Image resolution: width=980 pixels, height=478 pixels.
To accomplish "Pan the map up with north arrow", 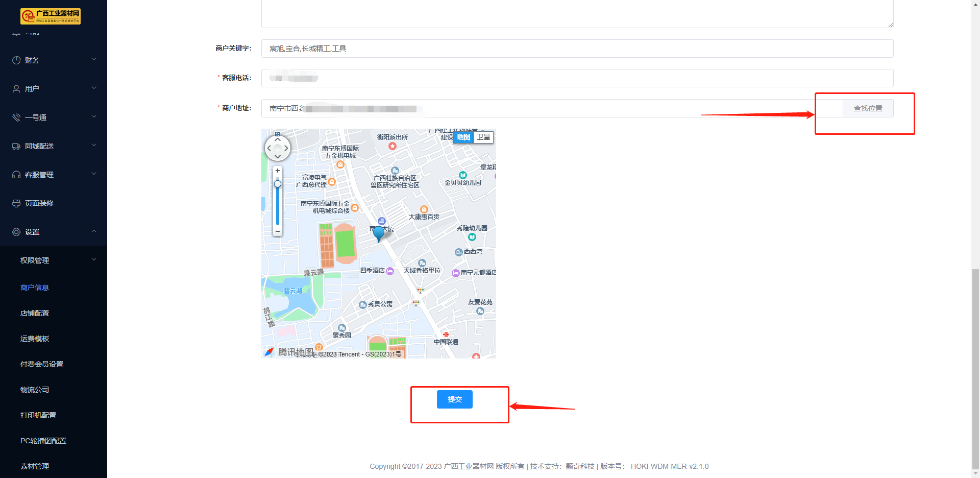I will point(278,139).
